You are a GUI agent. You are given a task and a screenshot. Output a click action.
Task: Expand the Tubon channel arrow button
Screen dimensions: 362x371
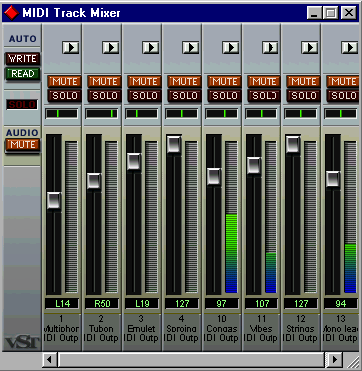click(111, 47)
